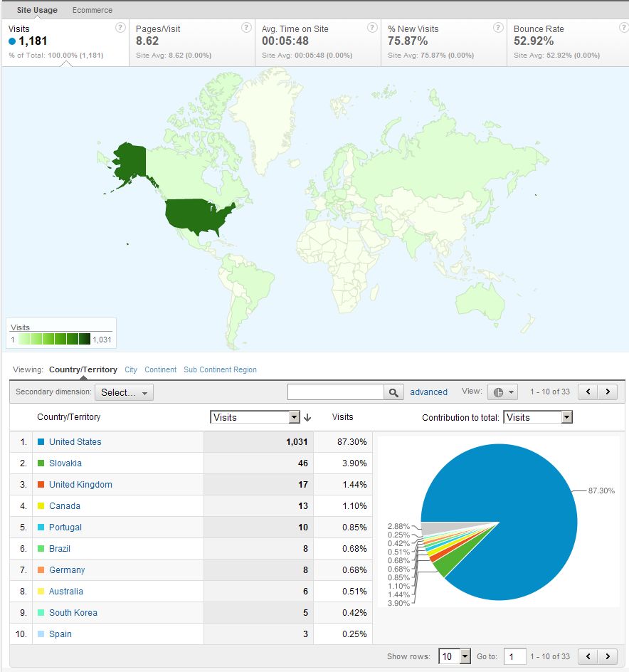629x672 pixels.
Task: Select the % New Visits metric tab
Action: 444,43
